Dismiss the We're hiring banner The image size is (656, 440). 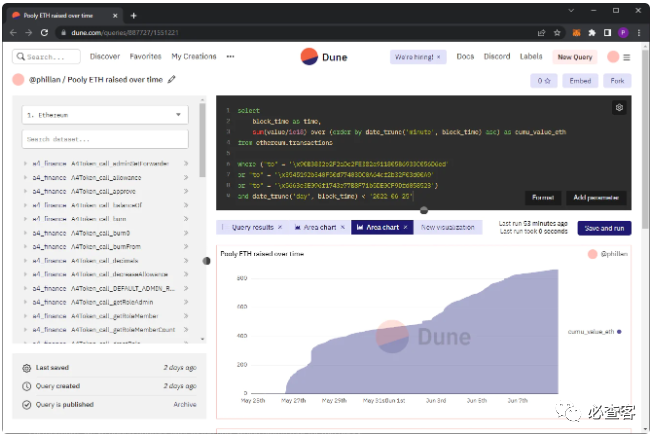[x=439, y=57]
